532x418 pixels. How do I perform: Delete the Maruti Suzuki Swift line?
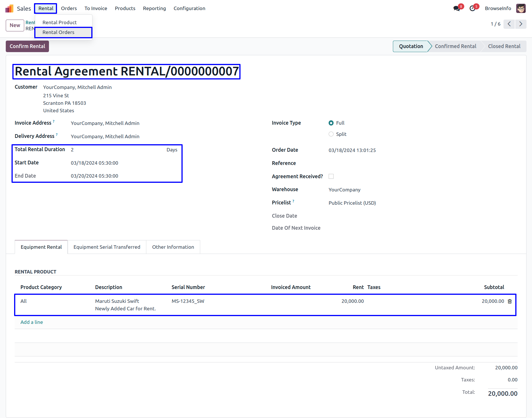click(510, 301)
